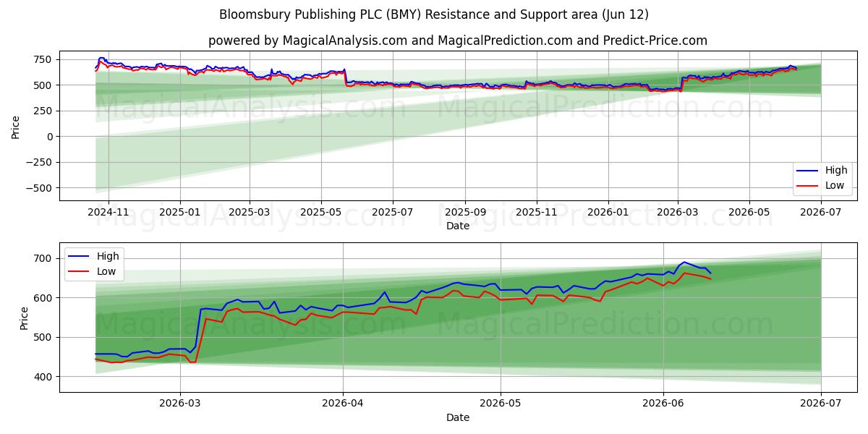Click the '2025-03' date tick on the top chart

tap(249, 213)
